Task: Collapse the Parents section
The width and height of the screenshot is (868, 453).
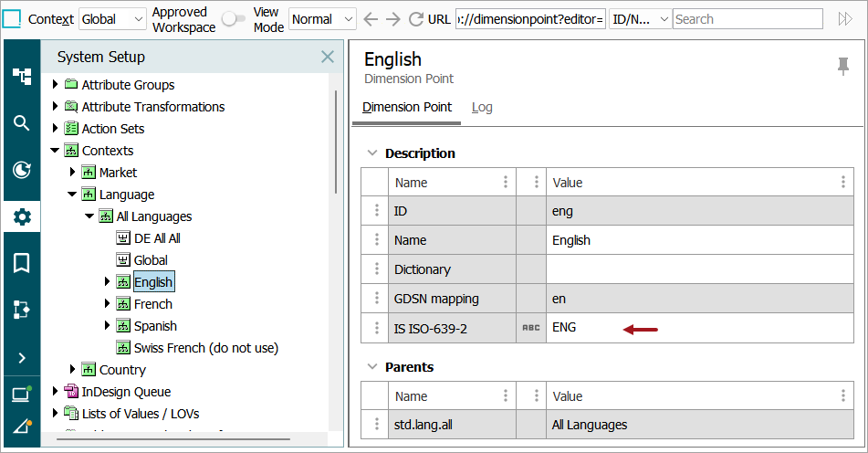Action: (x=372, y=366)
